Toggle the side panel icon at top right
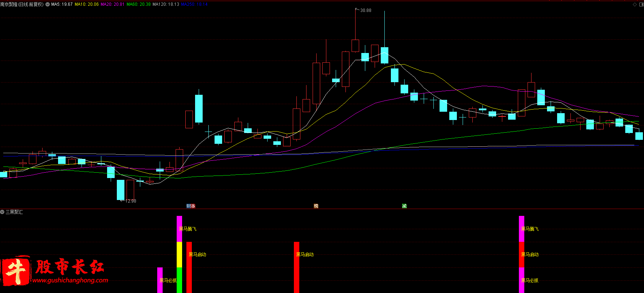 coord(641,4)
